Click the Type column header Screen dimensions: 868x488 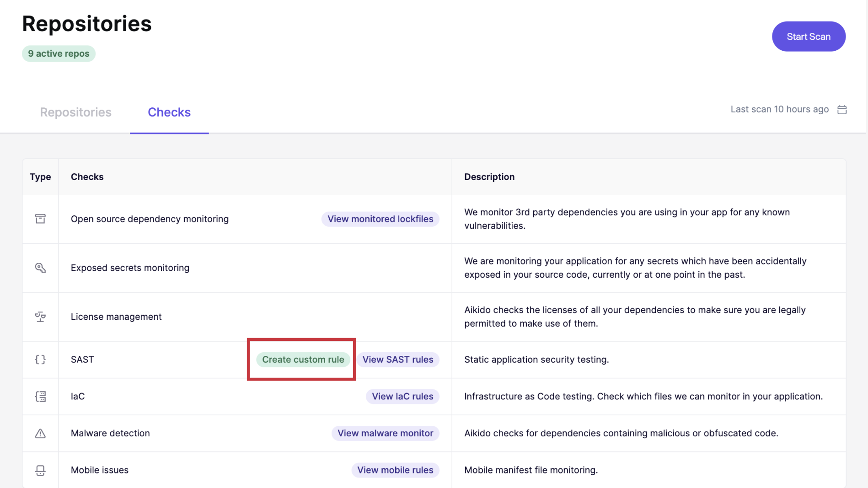40,177
